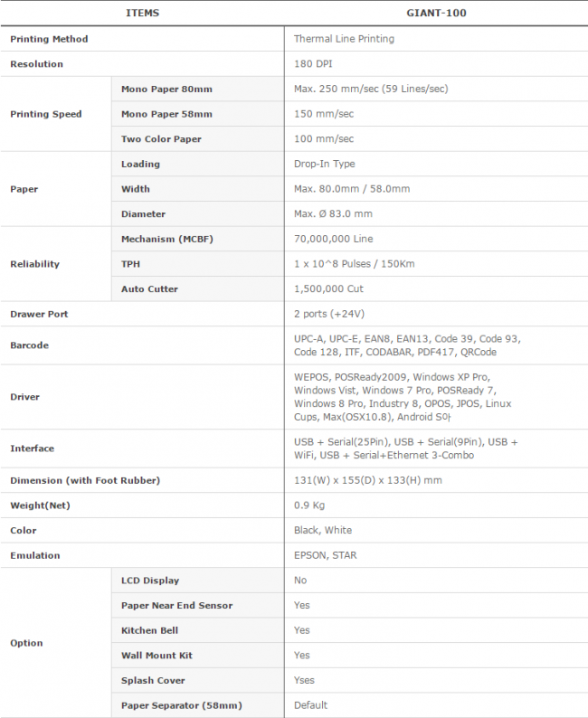The width and height of the screenshot is (588, 718).
Task: Click the ITEMS column header
Action: [142, 14]
